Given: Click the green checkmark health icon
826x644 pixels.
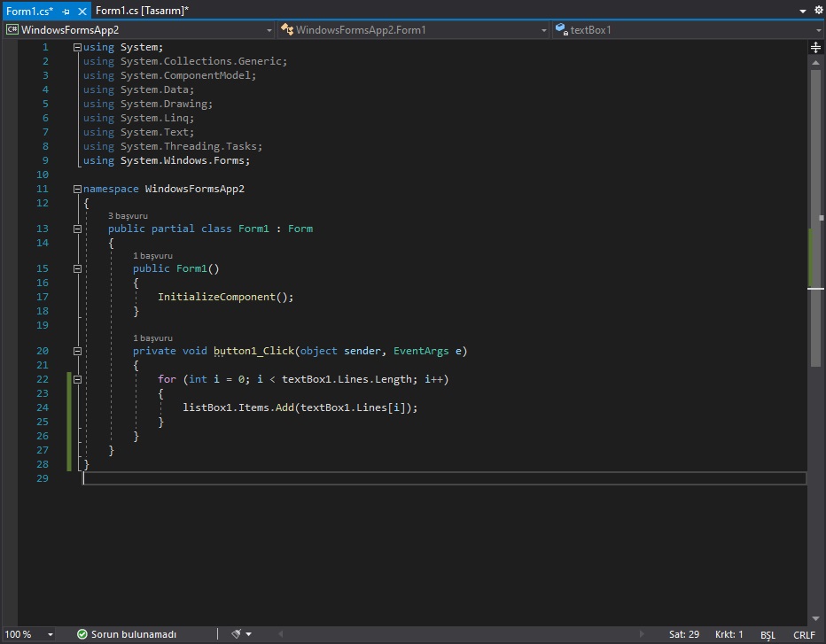Looking at the screenshot, I should point(82,634).
